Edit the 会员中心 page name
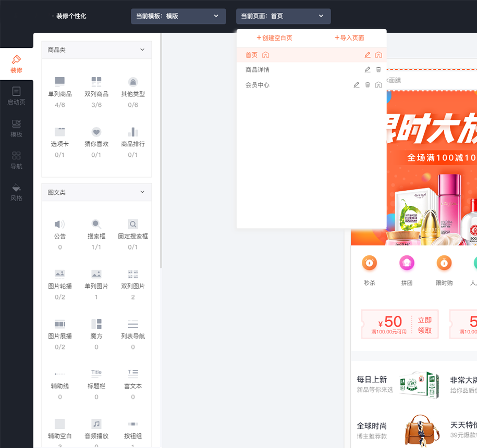 coord(357,85)
